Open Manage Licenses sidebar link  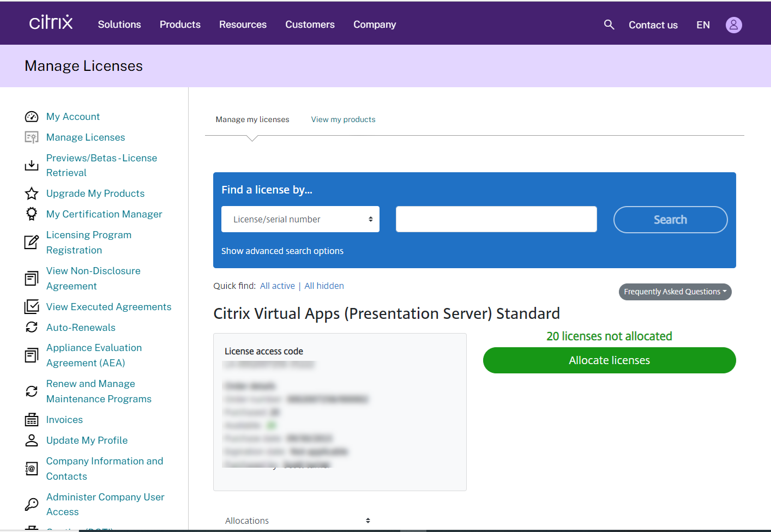pyautogui.click(x=86, y=137)
